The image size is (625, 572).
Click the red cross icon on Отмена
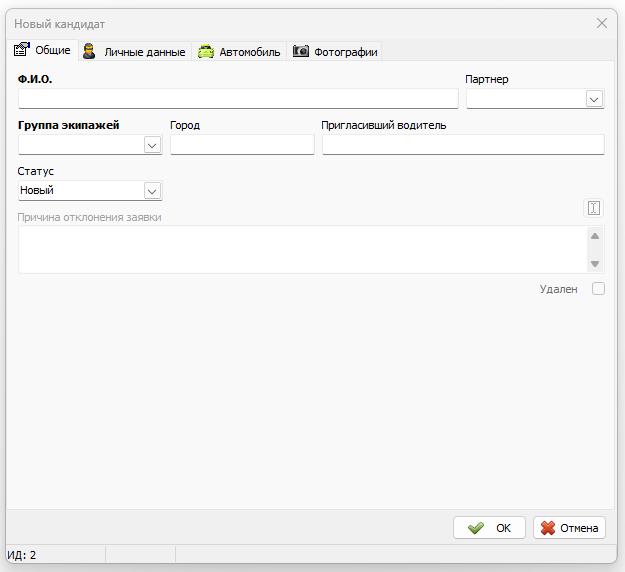pos(548,528)
